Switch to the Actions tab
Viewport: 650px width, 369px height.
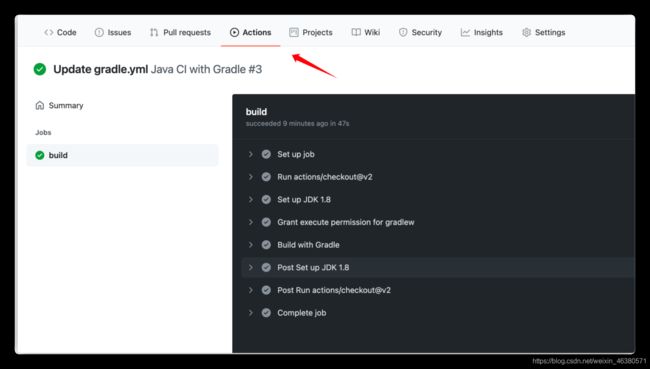tap(250, 32)
